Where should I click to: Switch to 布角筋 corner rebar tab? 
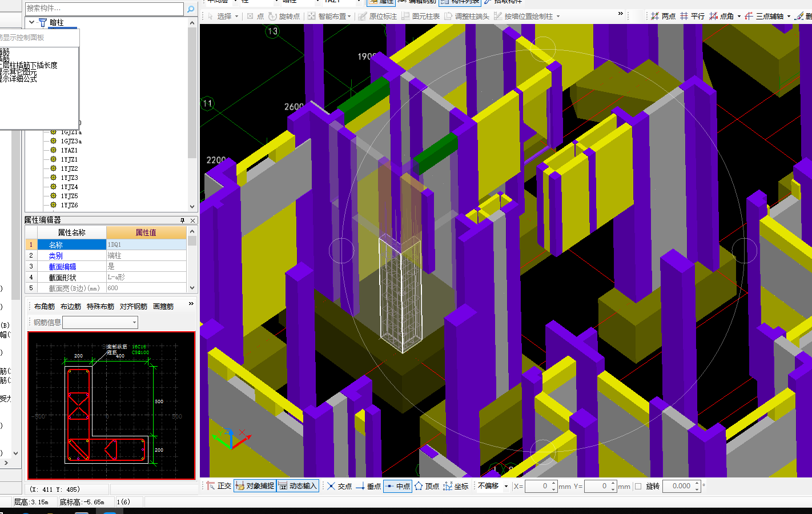45,307
